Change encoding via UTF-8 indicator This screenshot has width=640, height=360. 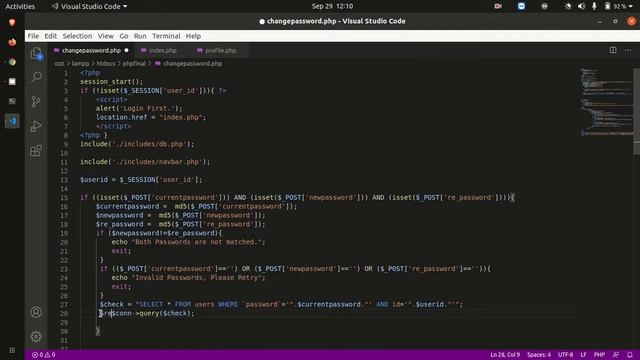click(565, 355)
